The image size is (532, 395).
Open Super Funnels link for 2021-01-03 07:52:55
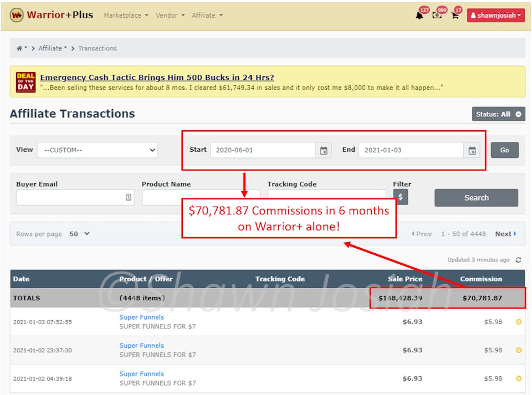pyautogui.click(x=141, y=317)
